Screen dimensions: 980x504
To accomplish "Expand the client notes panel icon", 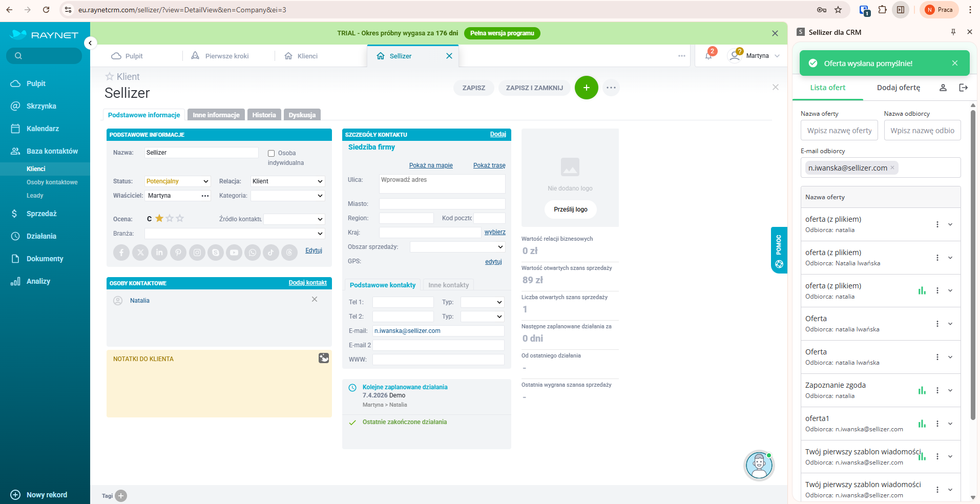I will pos(324,358).
